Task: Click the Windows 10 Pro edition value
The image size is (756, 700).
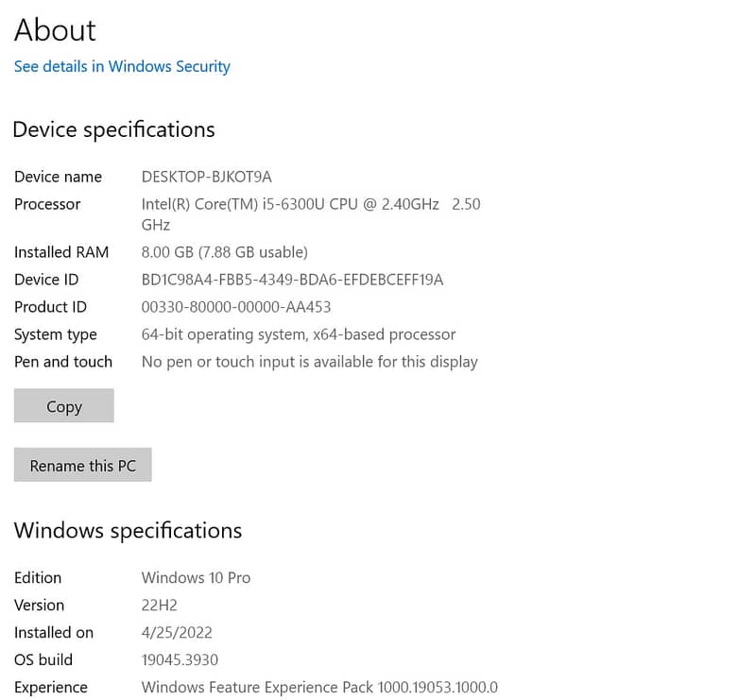Action: 196,577
